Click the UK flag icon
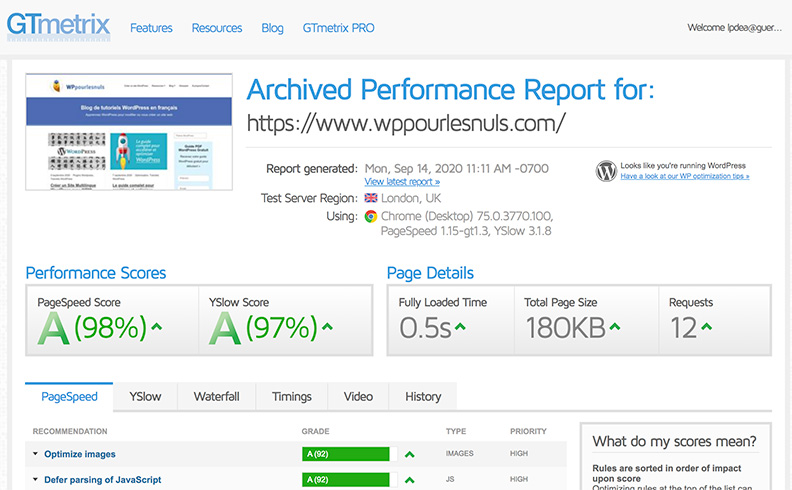This screenshot has height=490, width=792. pos(371,198)
